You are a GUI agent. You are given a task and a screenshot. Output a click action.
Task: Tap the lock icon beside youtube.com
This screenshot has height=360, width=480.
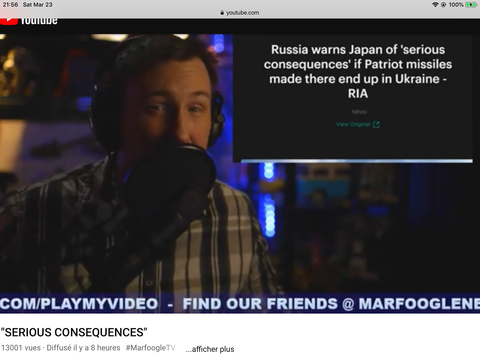(222, 13)
